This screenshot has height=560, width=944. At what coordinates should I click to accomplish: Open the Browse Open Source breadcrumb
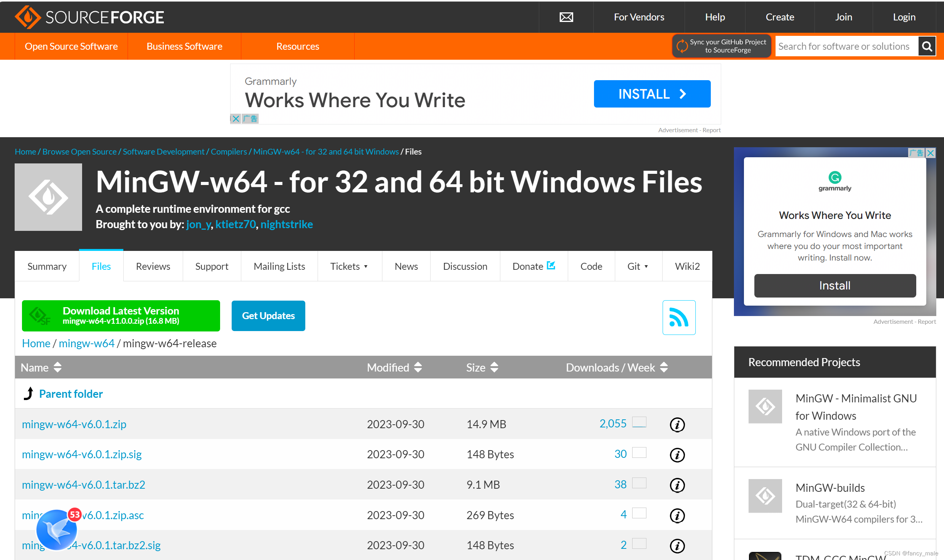[x=79, y=152]
